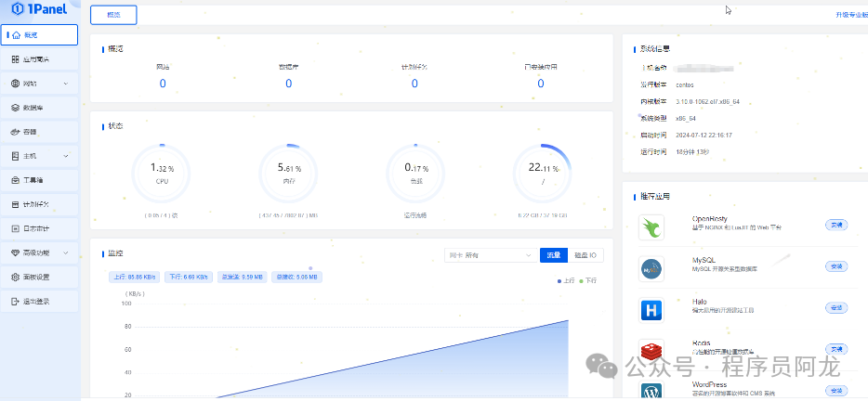The height and width of the screenshot is (401, 868).
Task: Select the 流量 traffic chart option
Action: pos(554,255)
